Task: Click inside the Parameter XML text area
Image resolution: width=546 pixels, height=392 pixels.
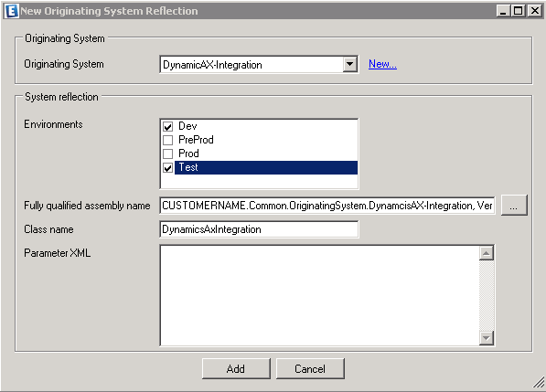Action: pos(319,295)
